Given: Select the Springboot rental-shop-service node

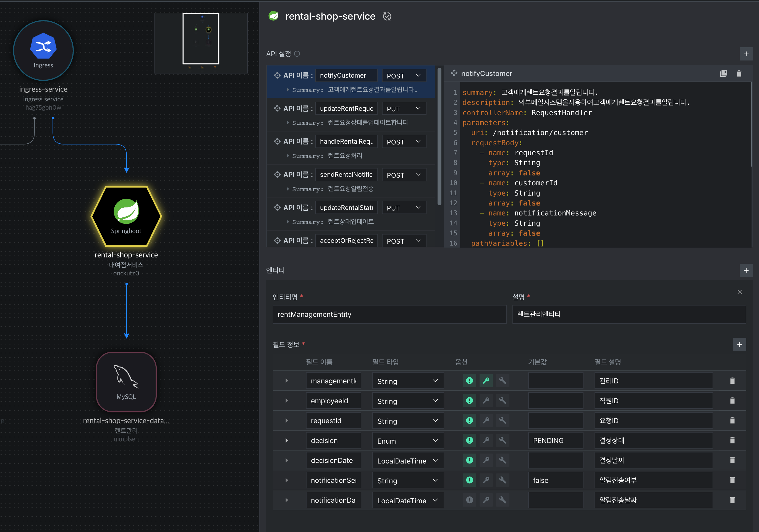Looking at the screenshot, I should click(126, 216).
